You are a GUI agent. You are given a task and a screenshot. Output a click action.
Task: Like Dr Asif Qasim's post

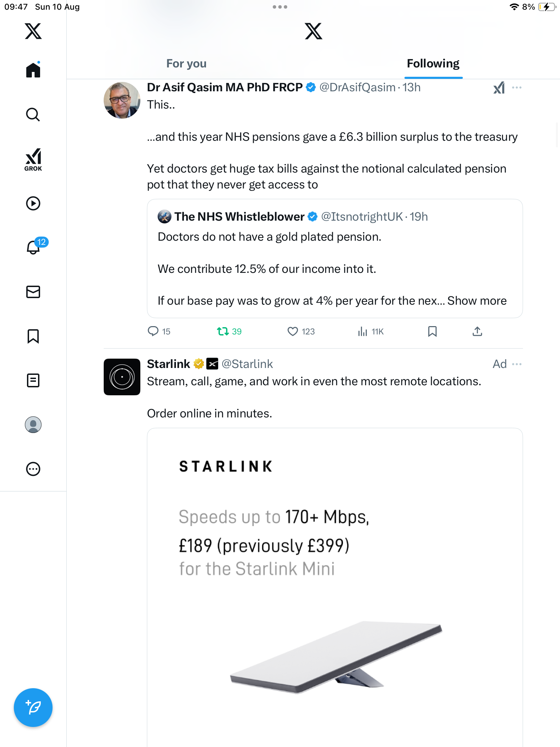(293, 332)
